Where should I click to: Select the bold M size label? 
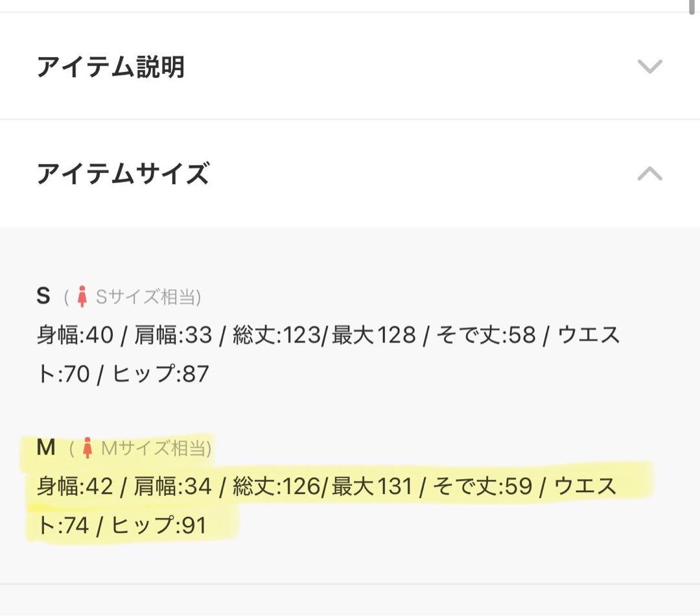[x=45, y=447]
